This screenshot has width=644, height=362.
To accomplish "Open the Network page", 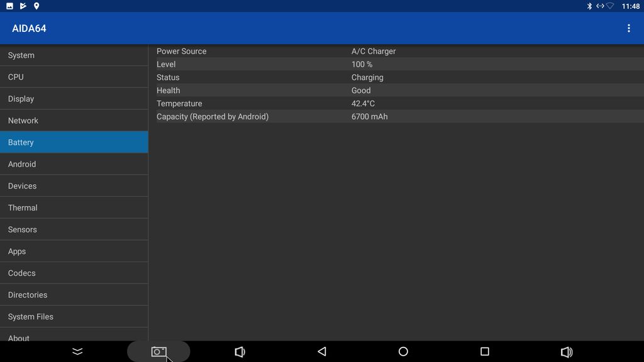I will point(74,121).
